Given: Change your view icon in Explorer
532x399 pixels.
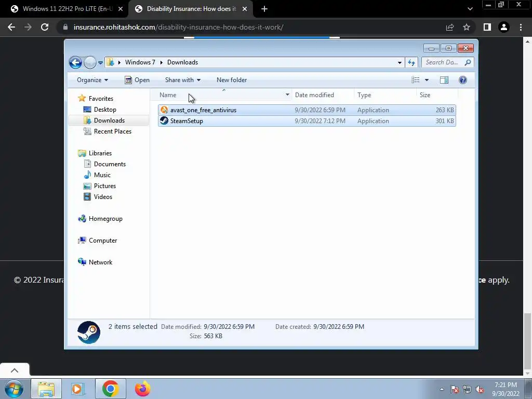Looking at the screenshot, I should coord(416,80).
